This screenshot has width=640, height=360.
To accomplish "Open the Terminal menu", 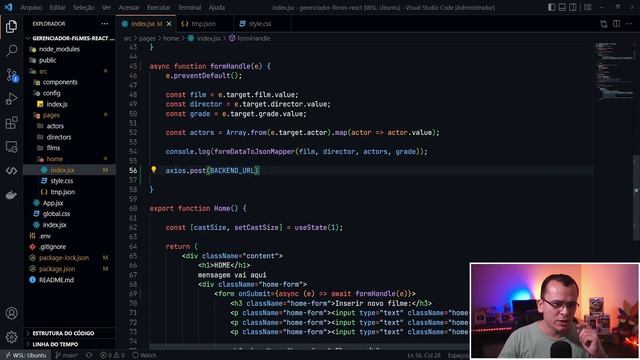I will (189, 7).
